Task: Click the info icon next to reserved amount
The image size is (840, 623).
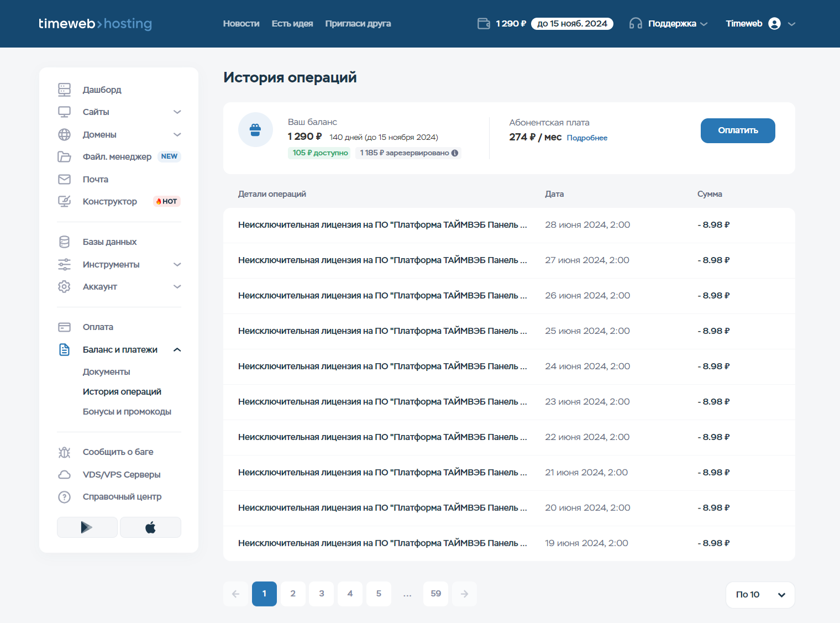Action: 455,153
